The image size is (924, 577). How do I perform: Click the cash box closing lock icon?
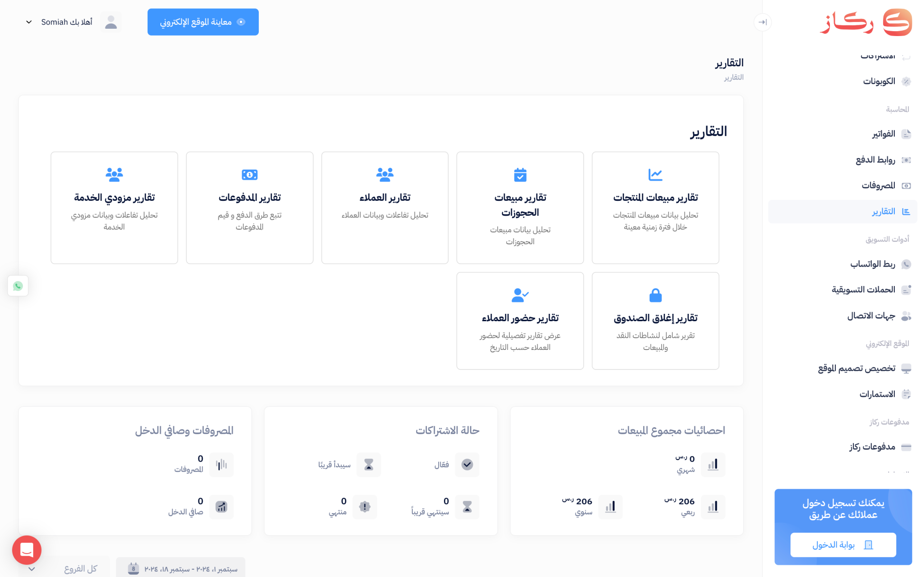pos(655,295)
